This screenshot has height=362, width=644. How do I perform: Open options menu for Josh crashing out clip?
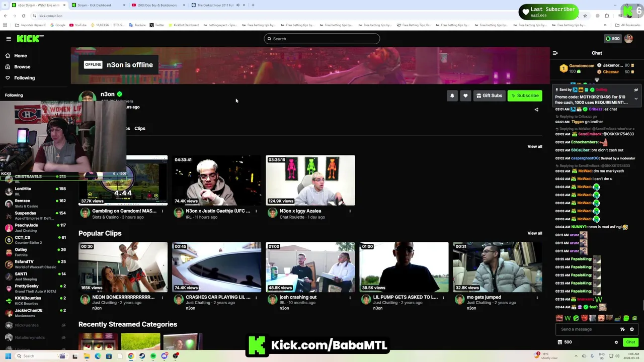350,297
